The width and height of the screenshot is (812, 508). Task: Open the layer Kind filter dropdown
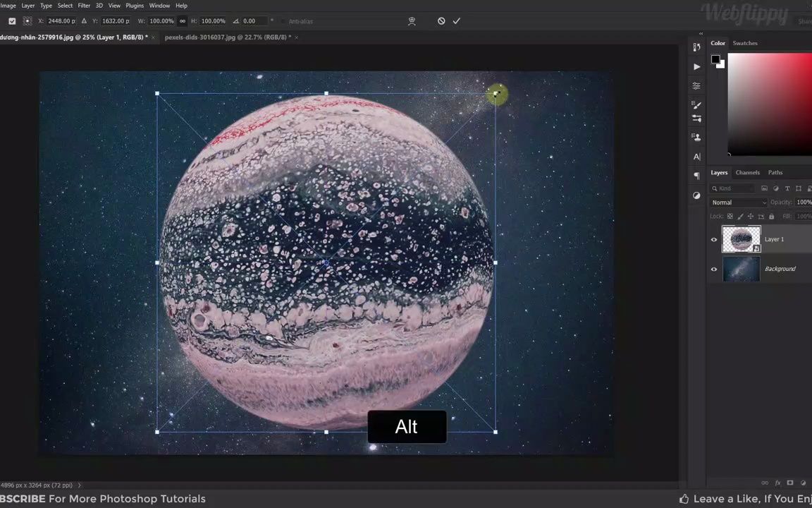732,188
